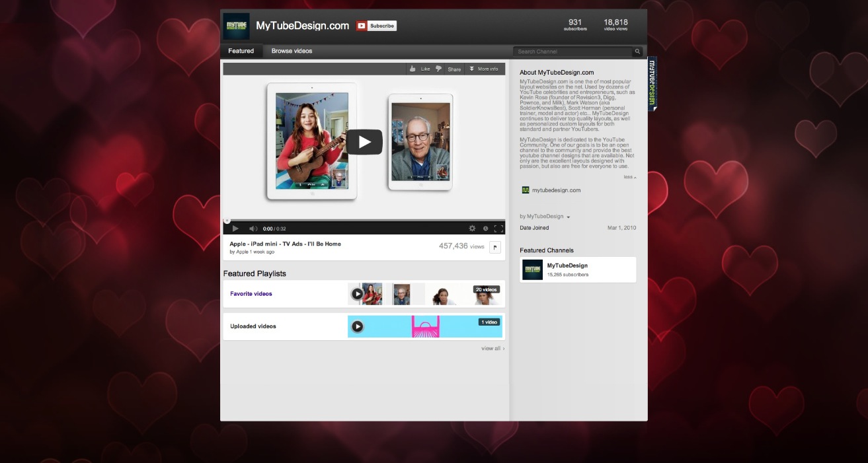Viewport: 868px width, 463px height.
Task: Click the Watch Later clock icon
Action: [485, 229]
